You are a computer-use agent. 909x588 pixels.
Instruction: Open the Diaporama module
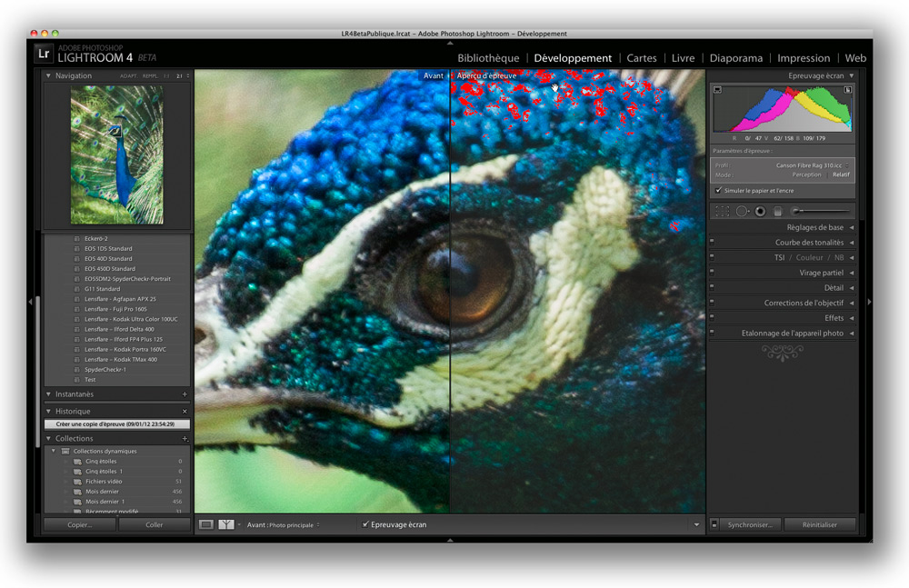(x=735, y=58)
